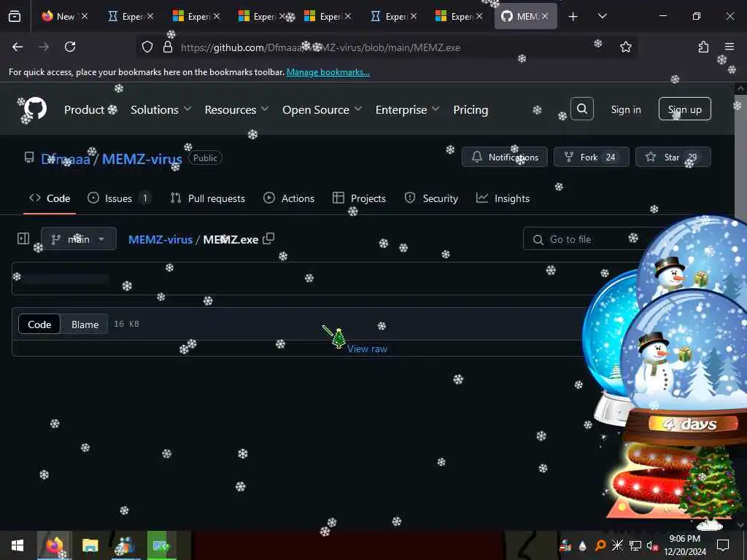747x560 pixels.
Task: Open the network tray icon
Action: pyautogui.click(x=635, y=545)
